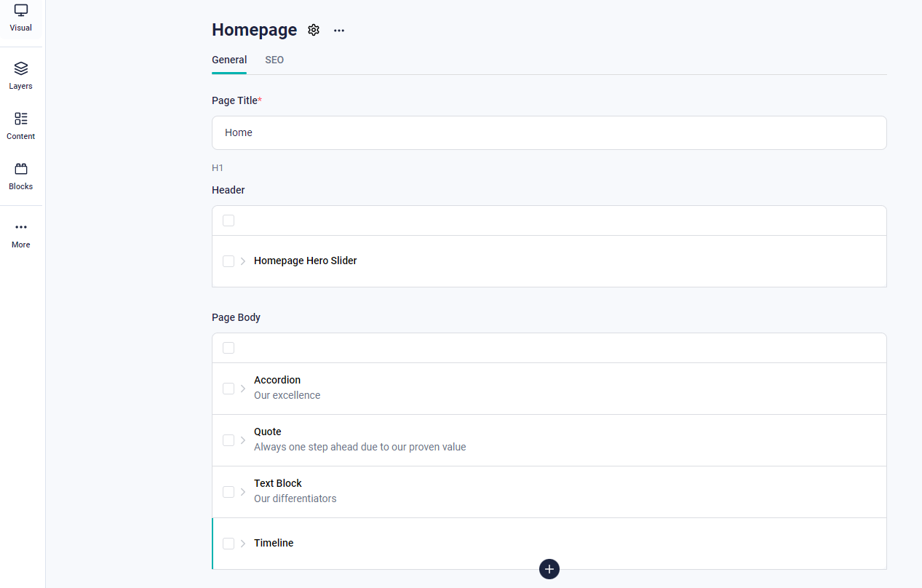This screenshot has width=922, height=588.
Task: Open the Content panel
Action: pyautogui.click(x=21, y=126)
